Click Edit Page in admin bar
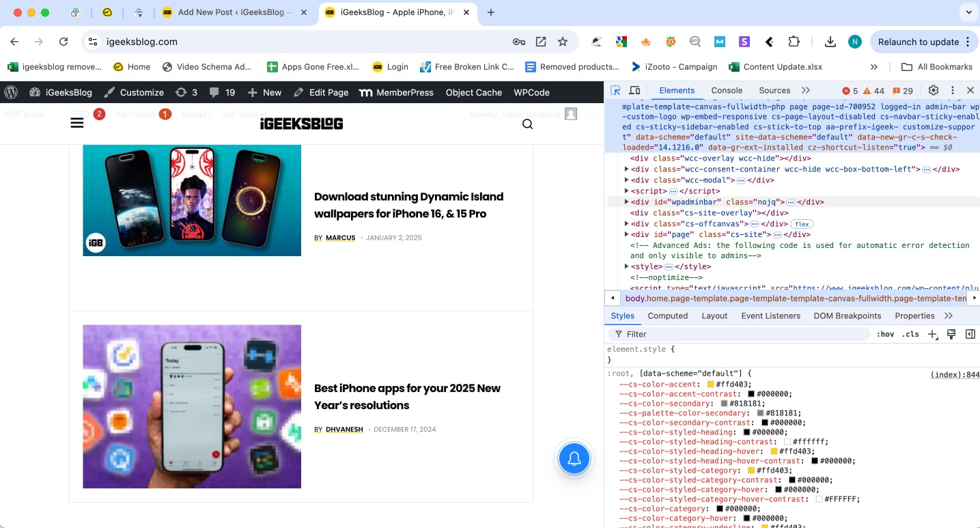This screenshot has width=980, height=528. tap(321, 92)
